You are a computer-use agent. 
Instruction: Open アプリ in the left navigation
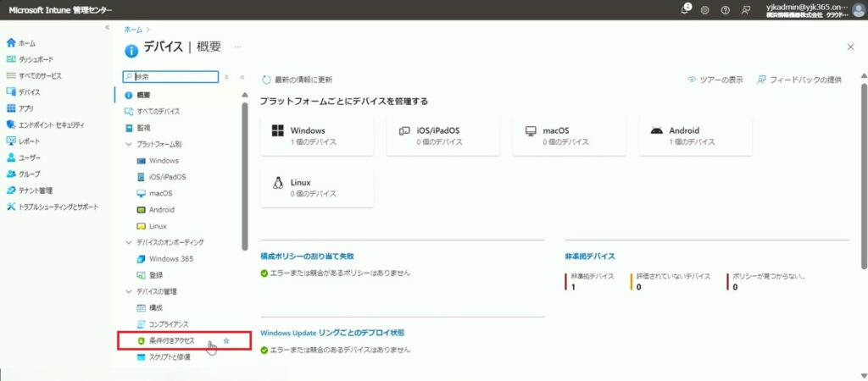[20, 108]
